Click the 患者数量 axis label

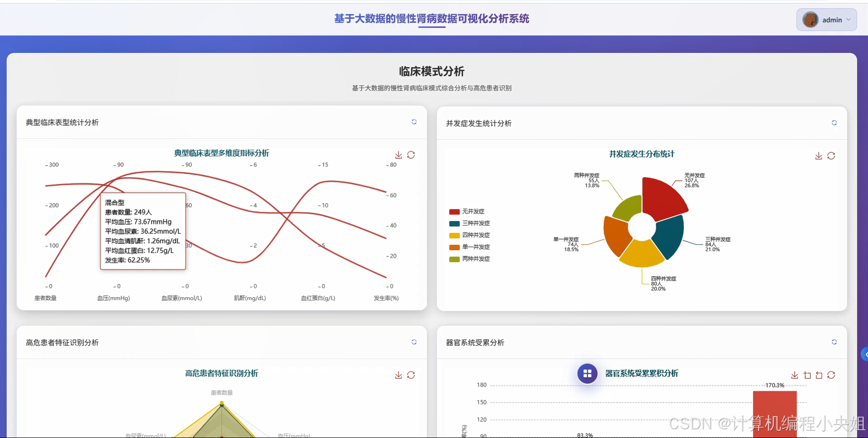point(45,298)
